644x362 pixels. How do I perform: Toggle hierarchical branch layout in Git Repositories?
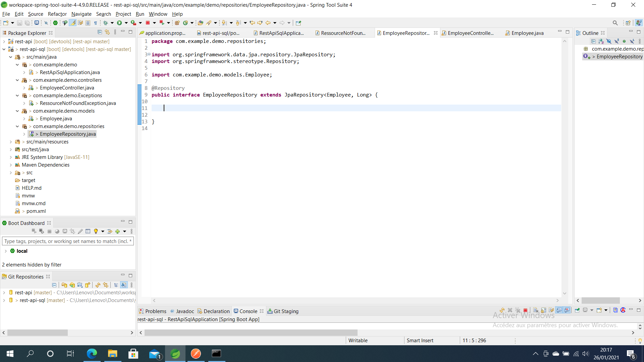click(x=116, y=285)
